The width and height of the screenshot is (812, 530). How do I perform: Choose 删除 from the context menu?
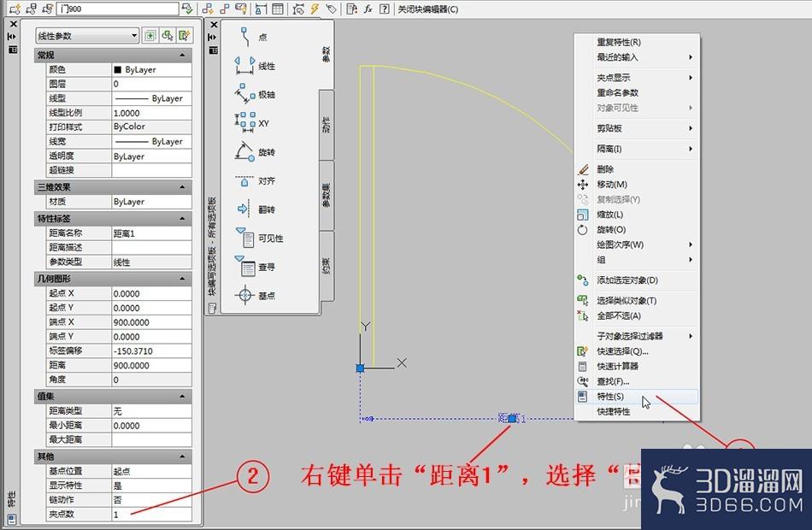tap(637, 169)
